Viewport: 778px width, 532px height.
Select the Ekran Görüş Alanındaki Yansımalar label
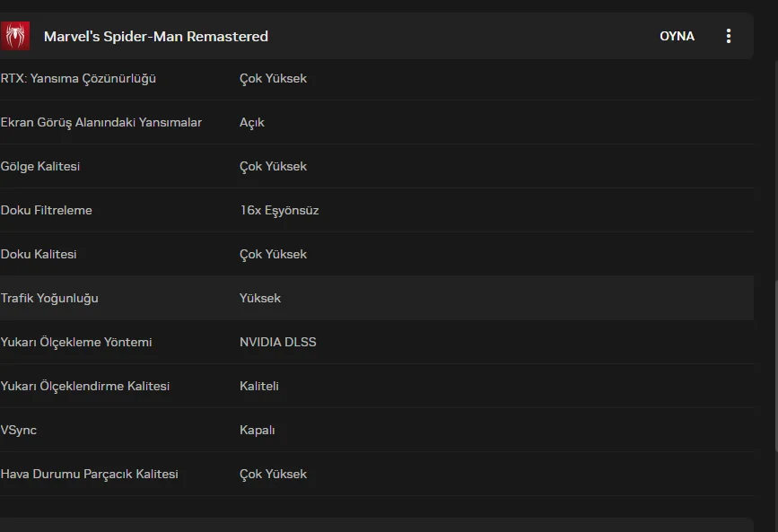click(101, 122)
